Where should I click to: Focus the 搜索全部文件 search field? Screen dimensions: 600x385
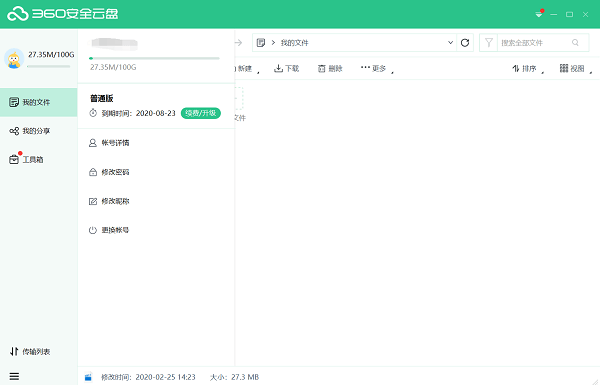(x=535, y=42)
